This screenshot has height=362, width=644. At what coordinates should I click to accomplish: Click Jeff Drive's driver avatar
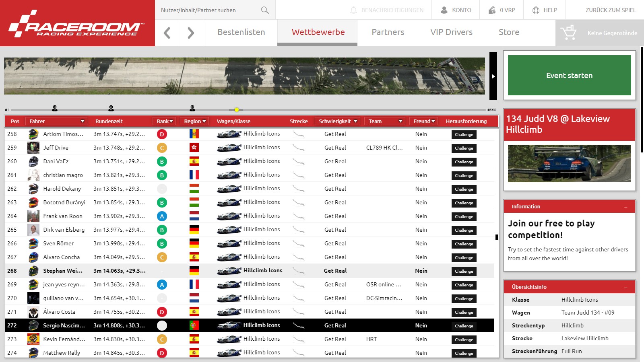coord(33,148)
